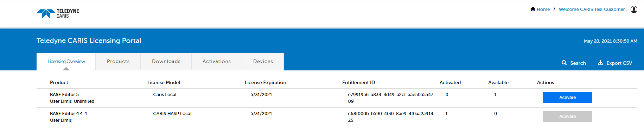The height and width of the screenshot is (132, 644).
Task: Click the Teledyne CARIS logo
Action: click(58, 13)
